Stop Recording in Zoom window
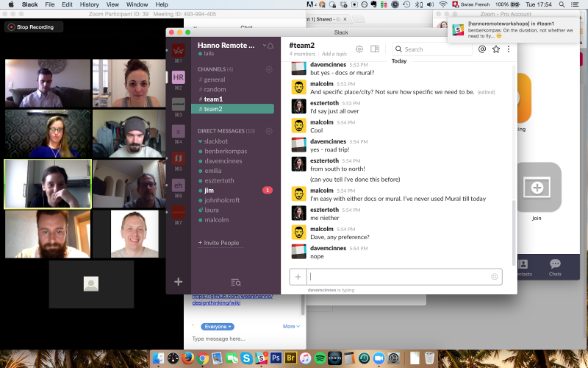This screenshot has height=368, width=588. [x=34, y=27]
